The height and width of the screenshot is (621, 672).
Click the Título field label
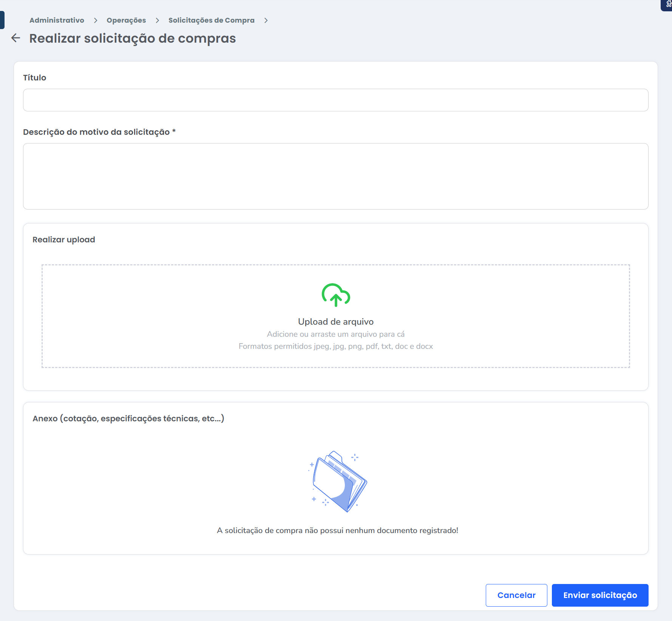pos(35,78)
